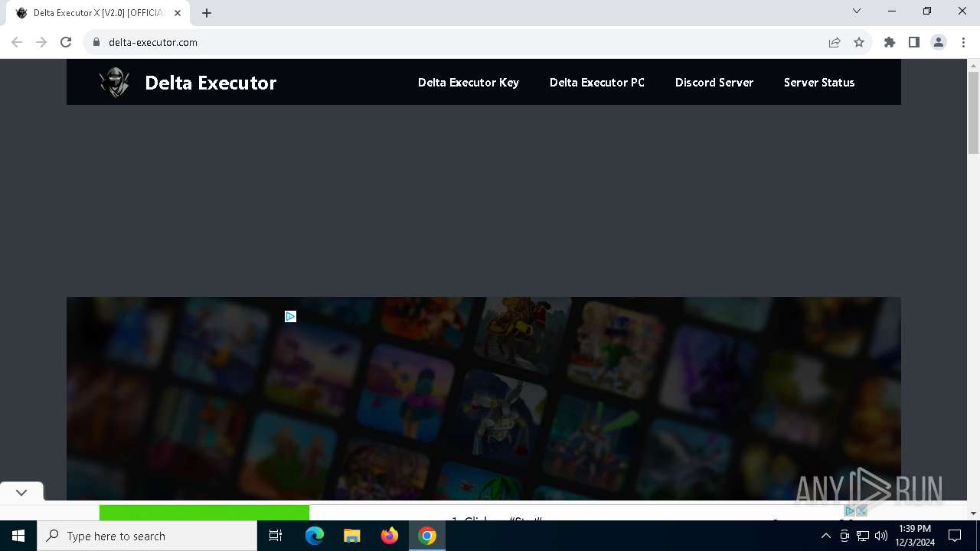Click the Delta Executor ninja logo
980x551 pixels.
[115, 83]
